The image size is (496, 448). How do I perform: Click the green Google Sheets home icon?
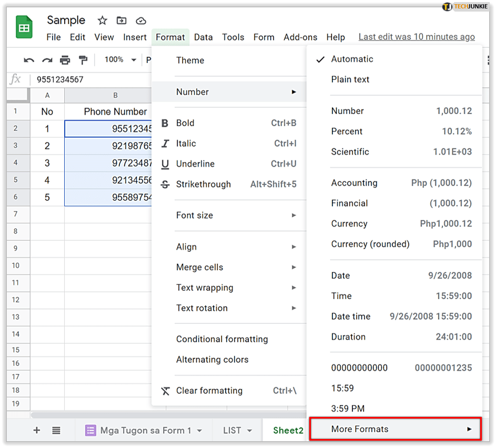coord(24,28)
